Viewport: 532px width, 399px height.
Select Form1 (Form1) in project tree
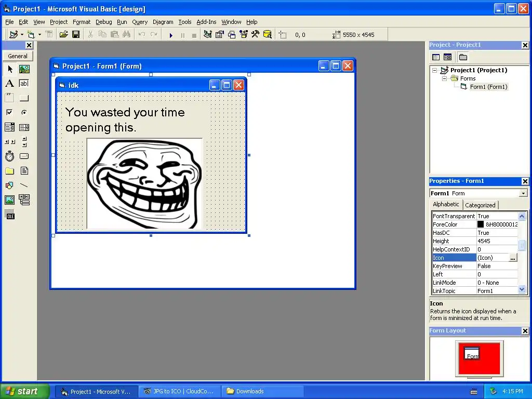pos(488,87)
